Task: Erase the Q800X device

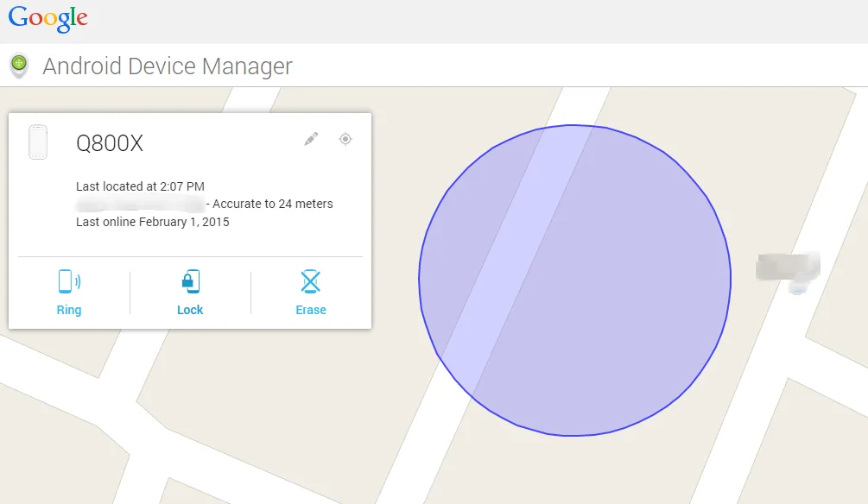Action: pyautogui.click(x=311, y=310)
